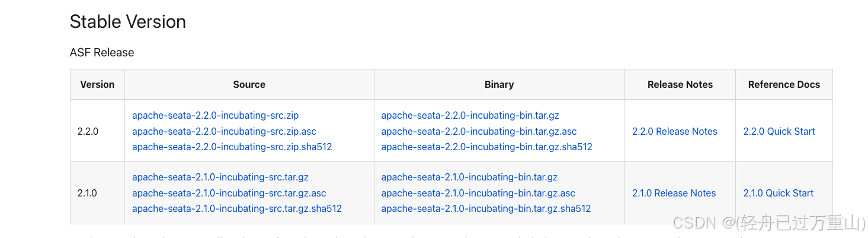Click the Binary column header
The width and height of the screenshot is (868, 238).
(x=499, y=84)
